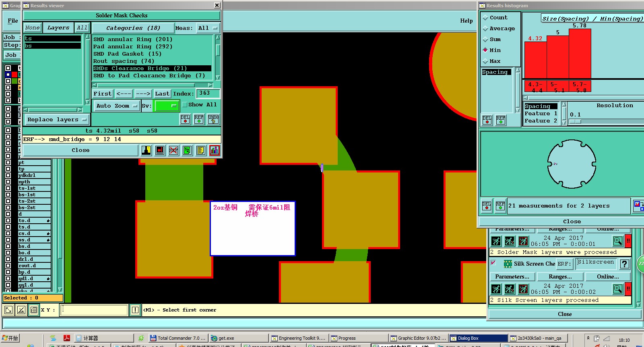Expand the Auto Zoom dropdown
Screen dimensions: 644x347
[117, 106]
